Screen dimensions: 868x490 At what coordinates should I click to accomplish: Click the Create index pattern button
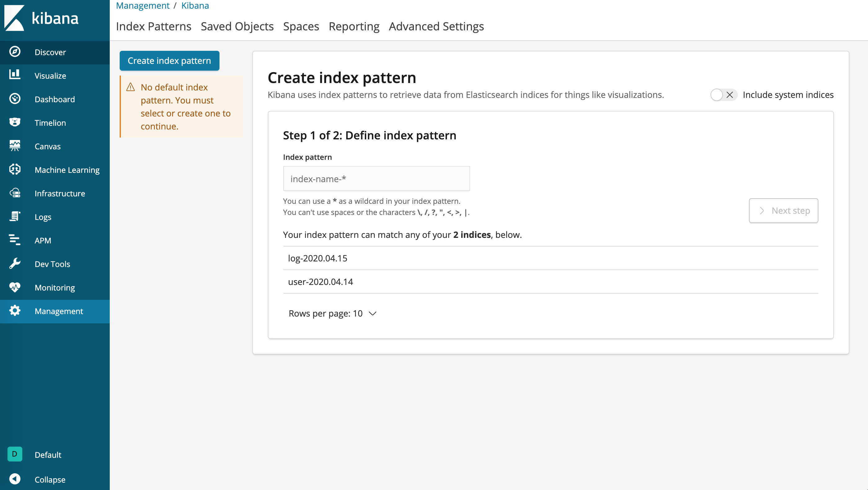coord(169,61)
